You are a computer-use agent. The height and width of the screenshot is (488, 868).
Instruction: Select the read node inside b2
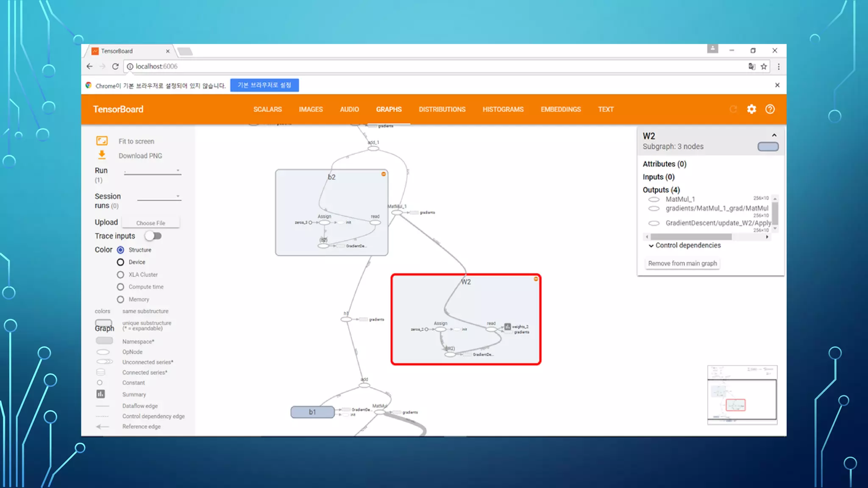375,222
